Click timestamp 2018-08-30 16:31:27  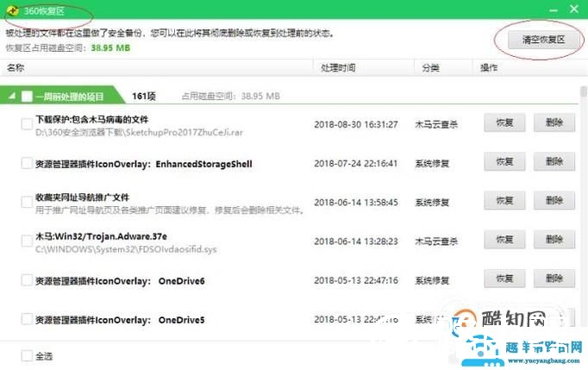(356, 124)
